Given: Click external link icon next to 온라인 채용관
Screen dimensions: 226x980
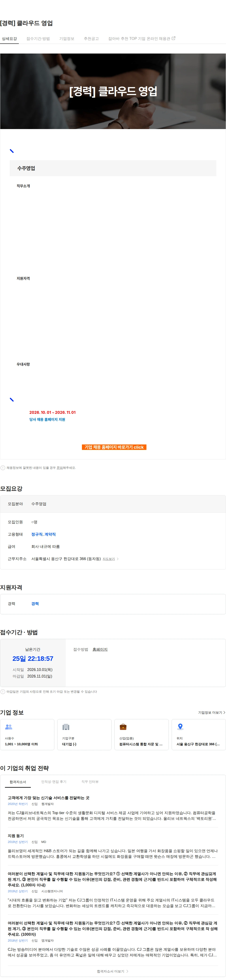Looking at the screenshot, I should pyautogui.click(x=174, y=38).
